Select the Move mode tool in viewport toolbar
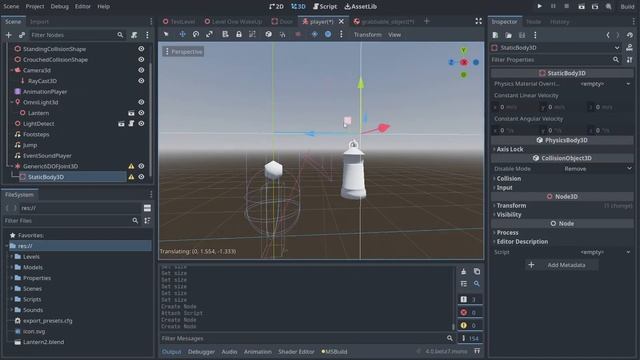Image resolution: width=640 pixels, height=360 pixels. [x=182, y=35]
